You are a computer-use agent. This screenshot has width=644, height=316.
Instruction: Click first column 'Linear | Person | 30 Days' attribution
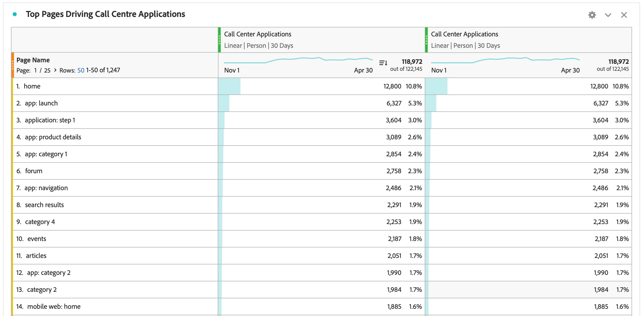coord(258,46)
